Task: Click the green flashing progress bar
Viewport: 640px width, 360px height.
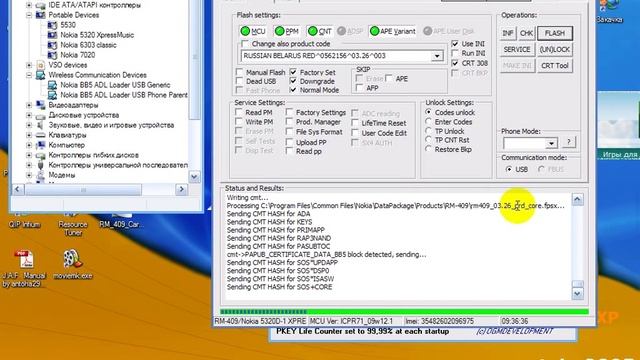Action: [404, 312]
